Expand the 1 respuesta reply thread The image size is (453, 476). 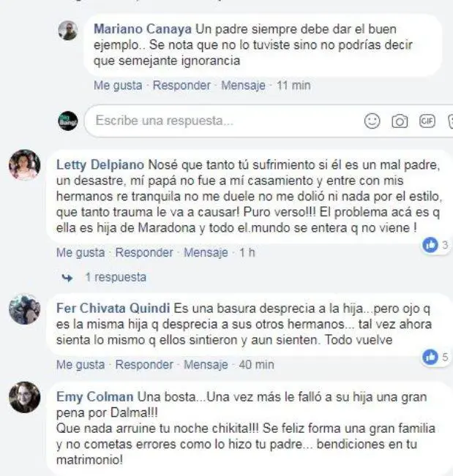pos(116,277)
